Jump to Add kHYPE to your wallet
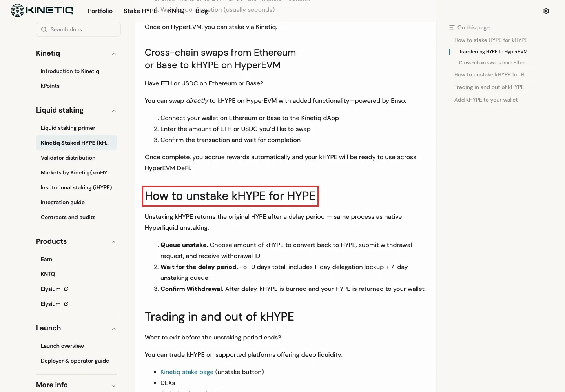565x392 pixels. (486, 100)
